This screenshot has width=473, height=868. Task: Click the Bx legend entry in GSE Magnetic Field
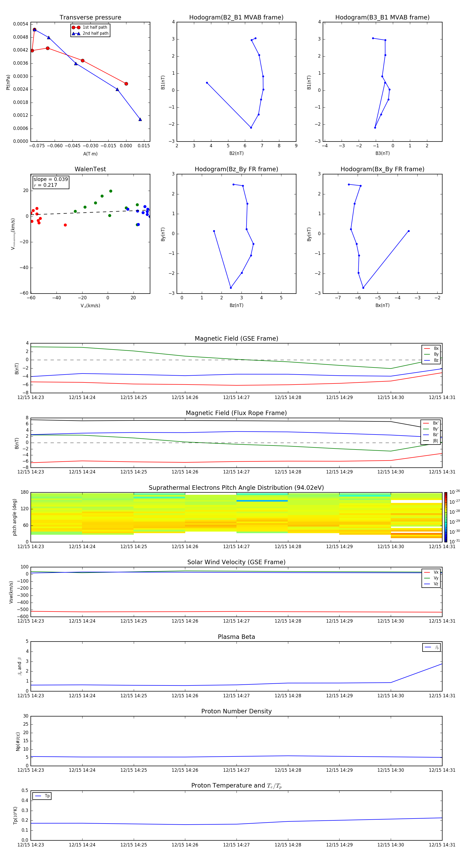[431, 349]
